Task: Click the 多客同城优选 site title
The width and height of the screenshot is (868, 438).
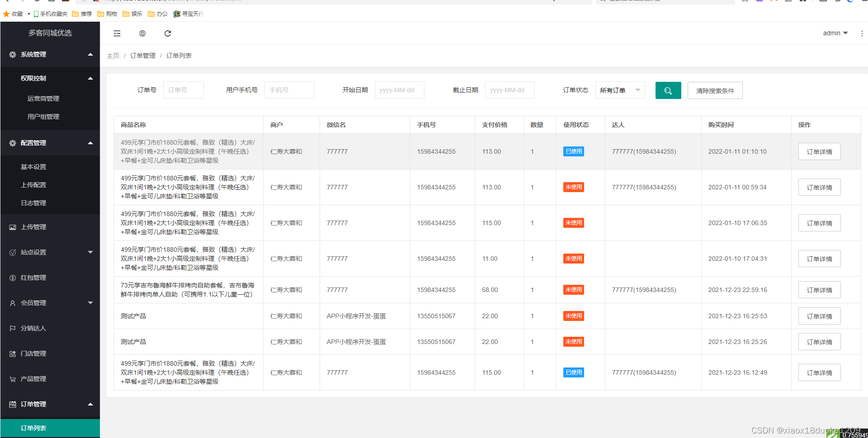Action: click(50, 33)
